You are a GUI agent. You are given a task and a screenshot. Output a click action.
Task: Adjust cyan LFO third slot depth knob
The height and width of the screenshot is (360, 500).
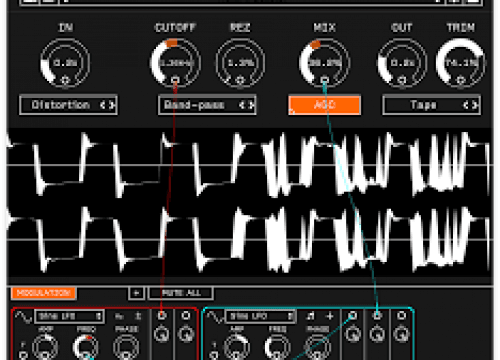click(x=402, y=334)
